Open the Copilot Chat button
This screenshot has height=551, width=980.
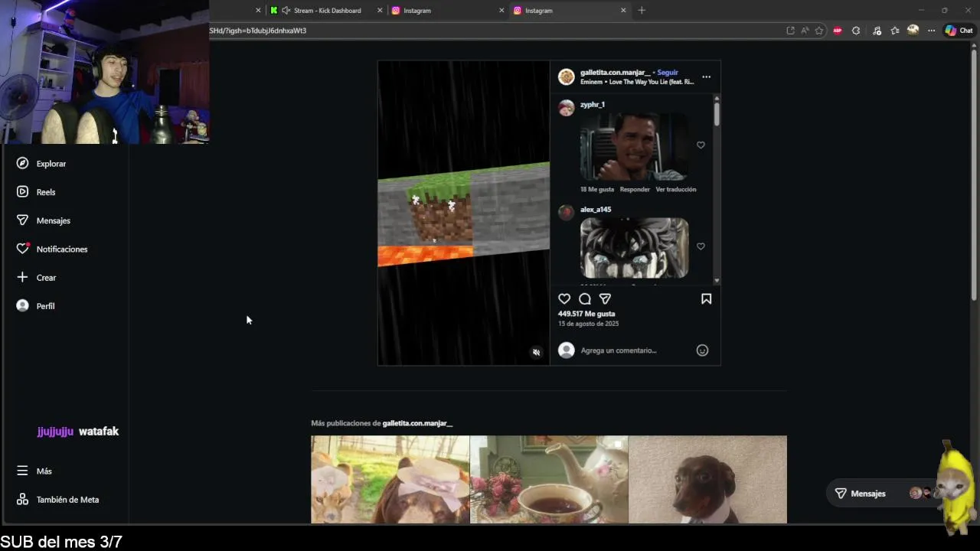[959, 31]
